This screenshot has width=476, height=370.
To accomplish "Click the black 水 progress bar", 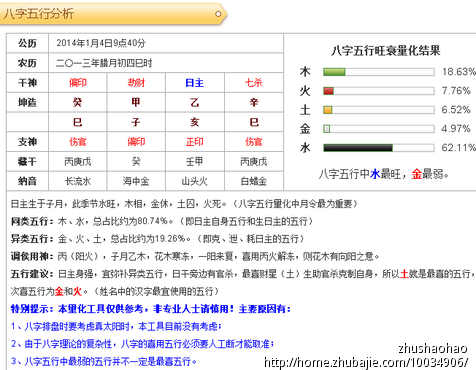I will (x=379, y=148).
